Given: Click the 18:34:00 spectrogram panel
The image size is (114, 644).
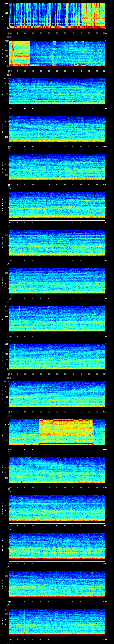Looking at the screenshot, I should [x=57, y=205].
